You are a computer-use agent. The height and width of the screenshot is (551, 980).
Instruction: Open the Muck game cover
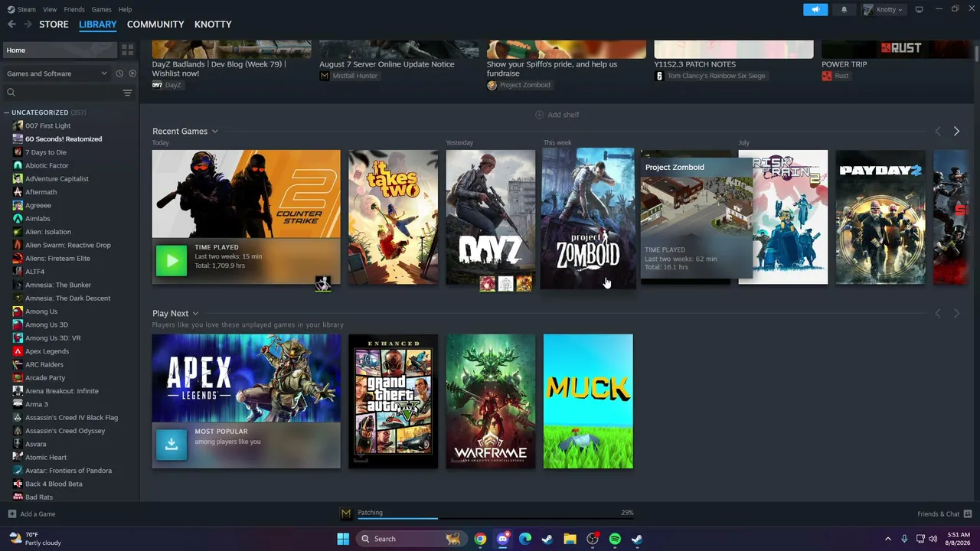pos(588,401)
